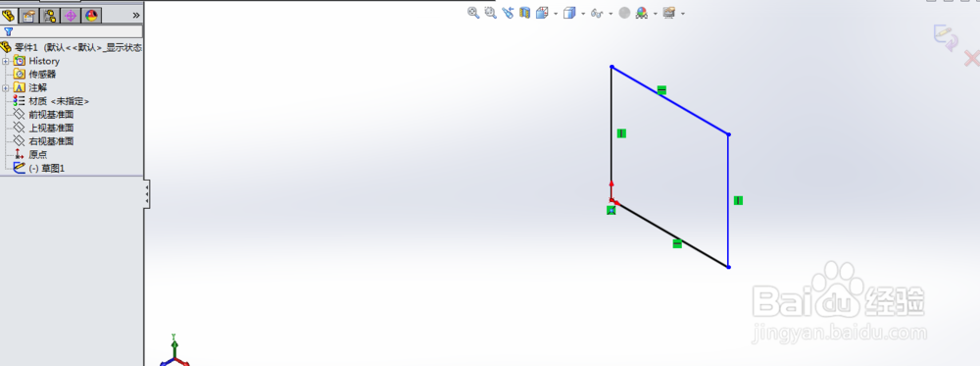Viewport: 980px width, 366px height.
Task: Click the History folder clock icon
Action: pyautogui.click(x=19, y=61)
